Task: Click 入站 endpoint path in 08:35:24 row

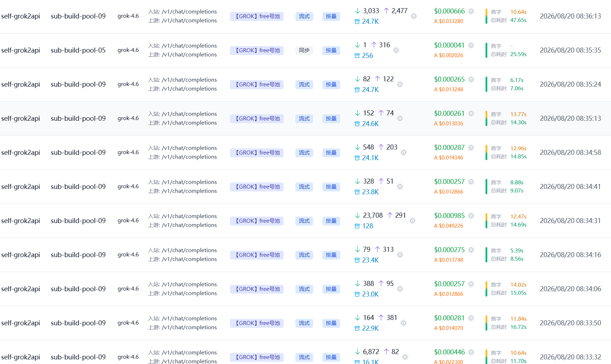Action: (189, 80)
